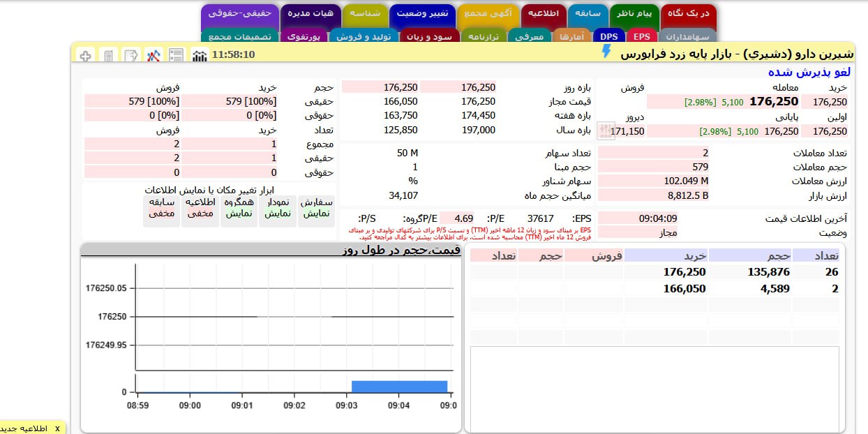Click the bar chart icon beside clock
This screenshot has height=434, width=868.
click(x=199, y=55)
